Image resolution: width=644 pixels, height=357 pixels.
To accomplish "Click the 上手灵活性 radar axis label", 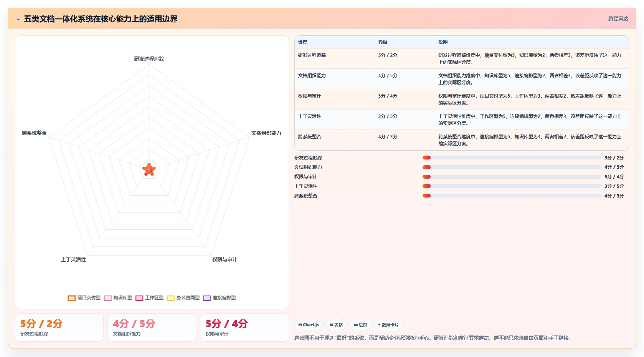I will click(73, 260).
